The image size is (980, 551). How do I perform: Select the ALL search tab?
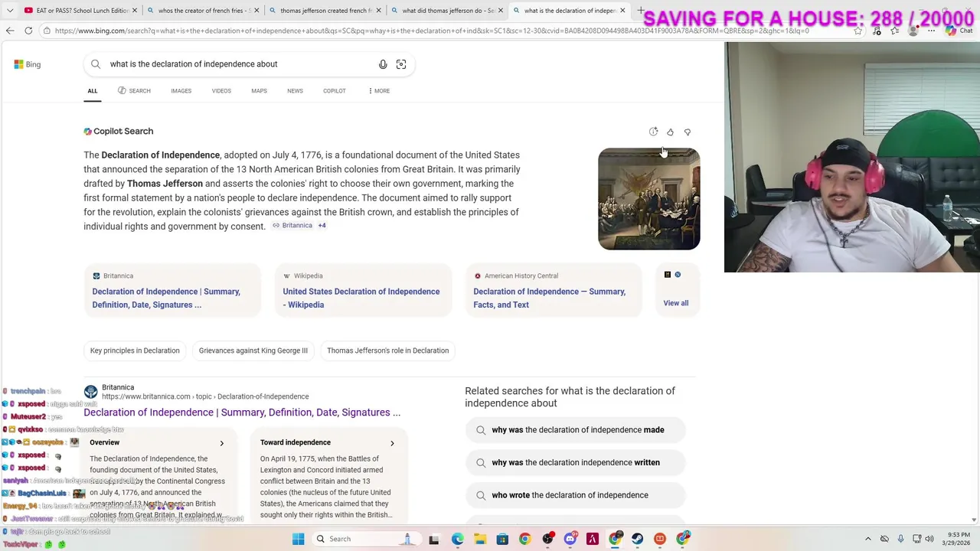click(92, 91)
